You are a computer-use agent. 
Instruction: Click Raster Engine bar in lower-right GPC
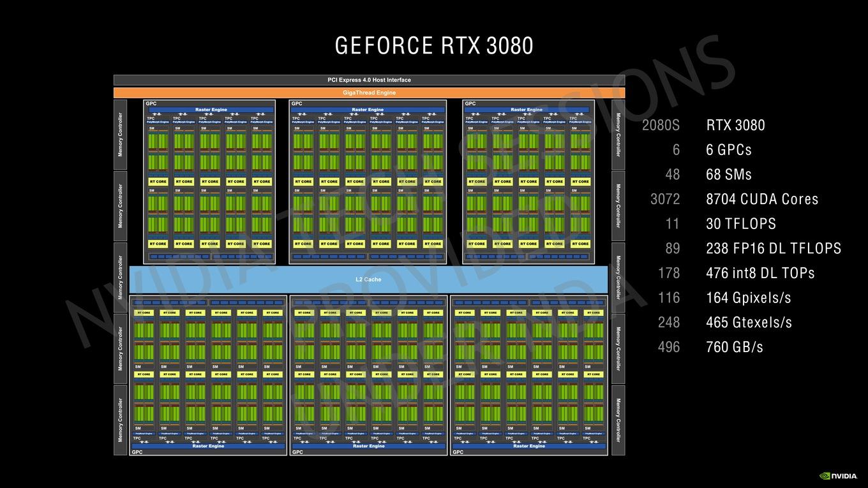(529, 446)
